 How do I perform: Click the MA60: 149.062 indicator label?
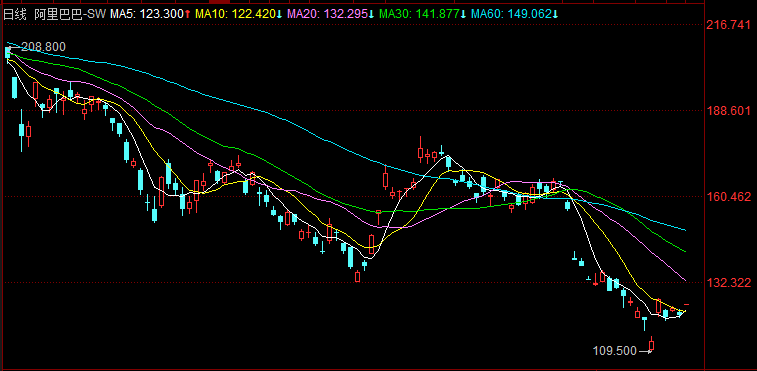515,14
